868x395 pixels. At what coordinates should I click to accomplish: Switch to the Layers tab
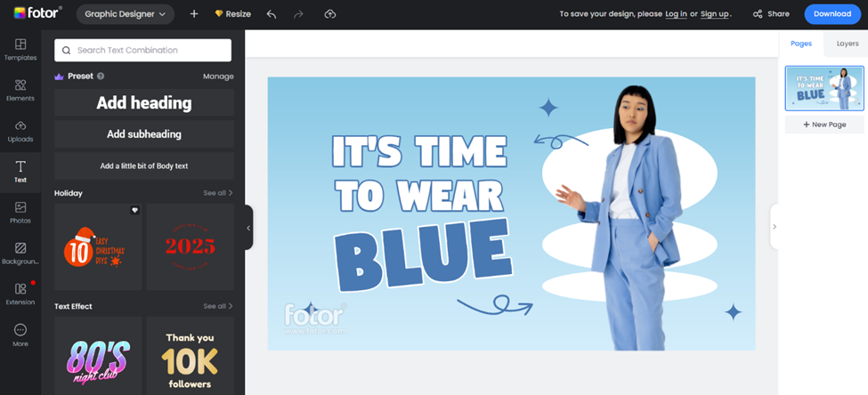(x=848, y=44)
